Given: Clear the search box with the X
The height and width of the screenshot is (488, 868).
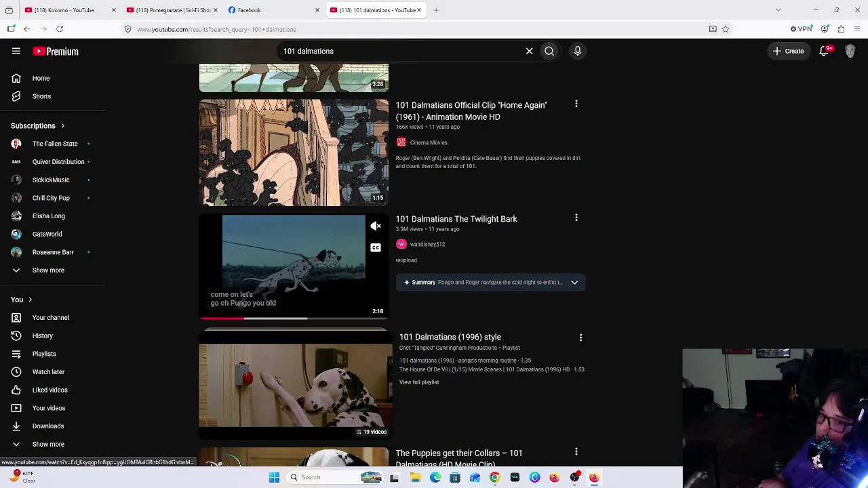Looking at the screenshot, I should click(530, 51).
